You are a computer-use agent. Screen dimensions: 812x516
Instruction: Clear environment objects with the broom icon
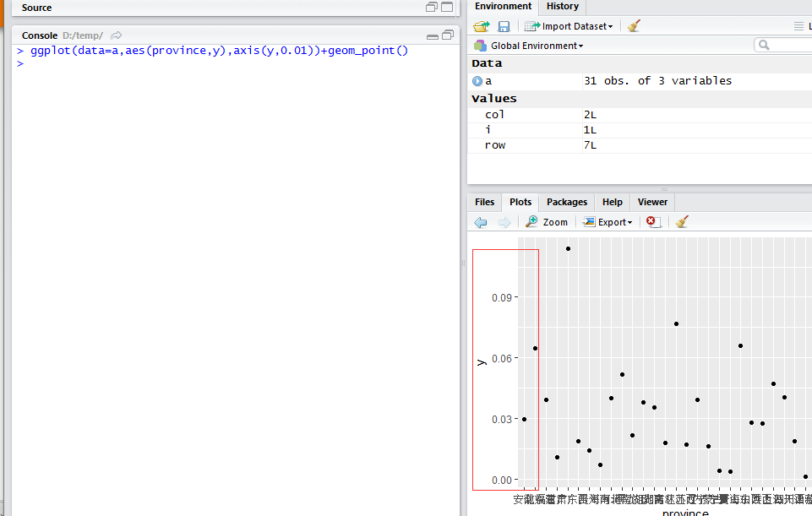coord(634,26)
